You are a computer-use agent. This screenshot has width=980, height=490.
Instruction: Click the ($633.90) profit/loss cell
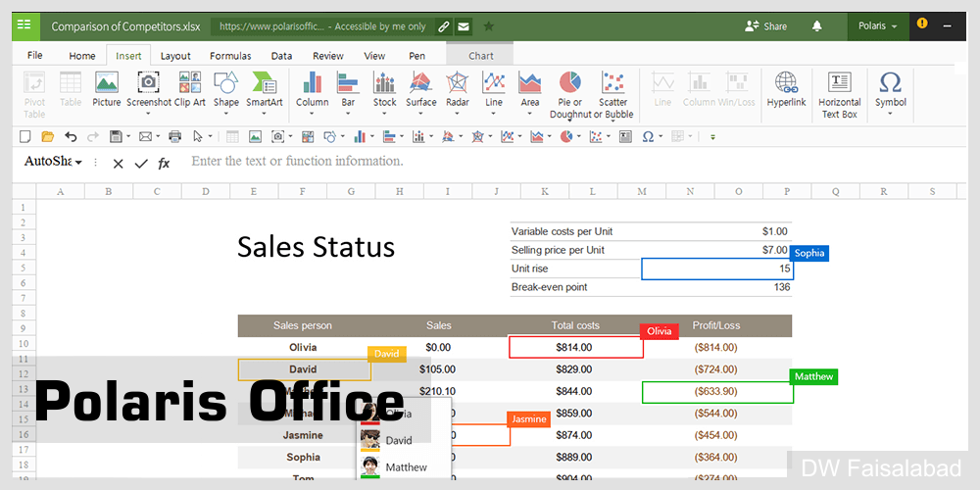[x=717, y=392]
